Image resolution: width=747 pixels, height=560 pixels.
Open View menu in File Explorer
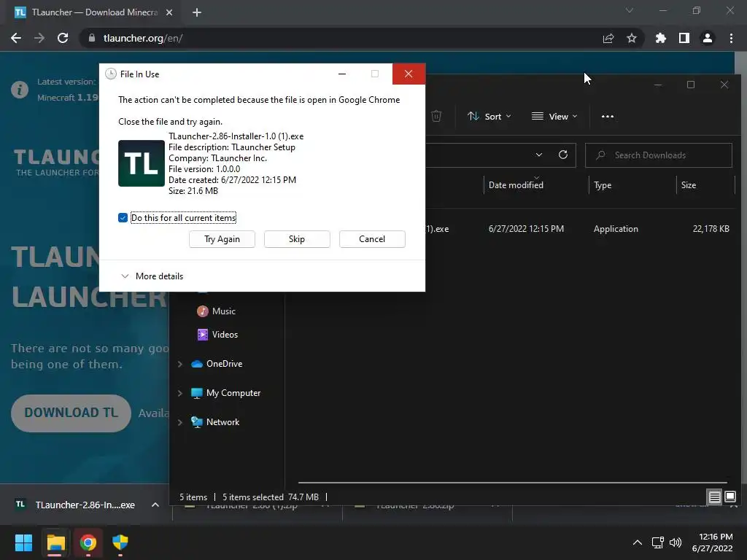point(554,116)
